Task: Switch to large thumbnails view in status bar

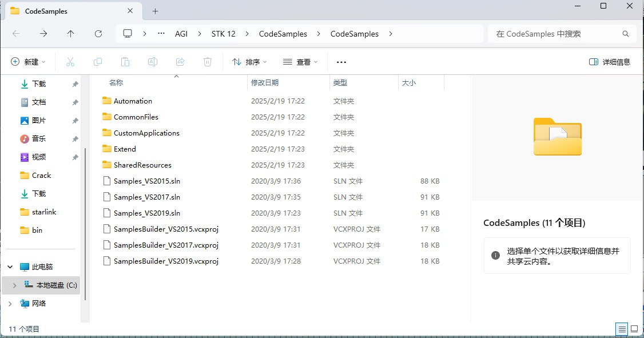Action: [x=634, y=329]
